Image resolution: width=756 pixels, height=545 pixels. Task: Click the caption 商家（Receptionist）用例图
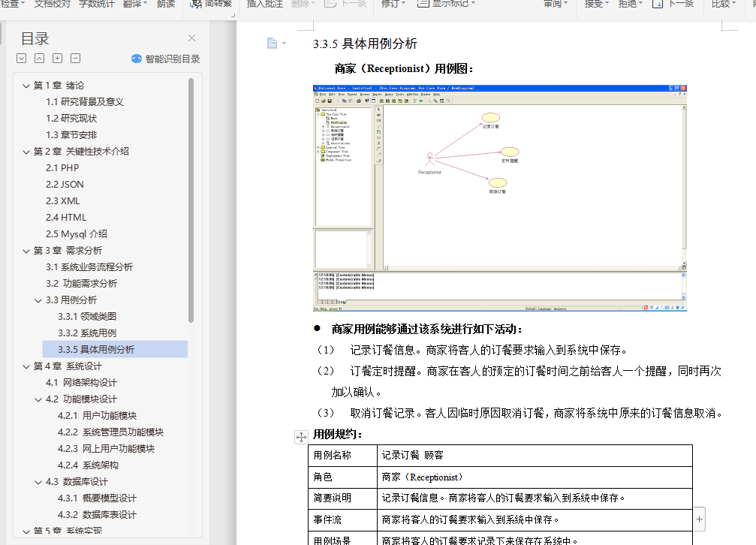(404, 69)
